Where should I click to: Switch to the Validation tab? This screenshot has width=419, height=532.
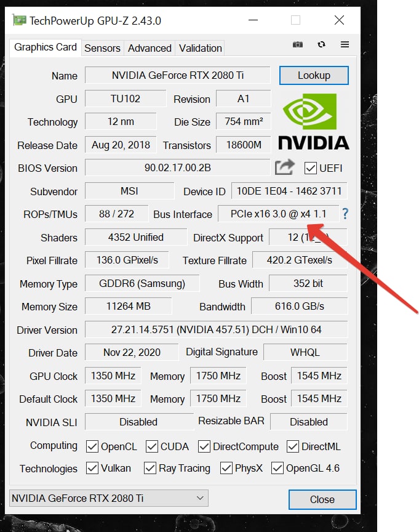pos(201,48)
